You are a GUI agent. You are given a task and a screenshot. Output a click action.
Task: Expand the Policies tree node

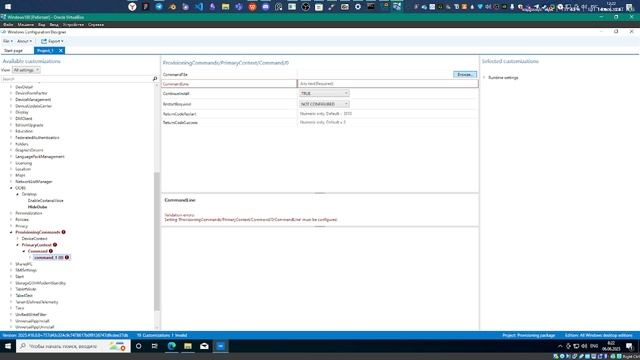(x=11, y=220)
